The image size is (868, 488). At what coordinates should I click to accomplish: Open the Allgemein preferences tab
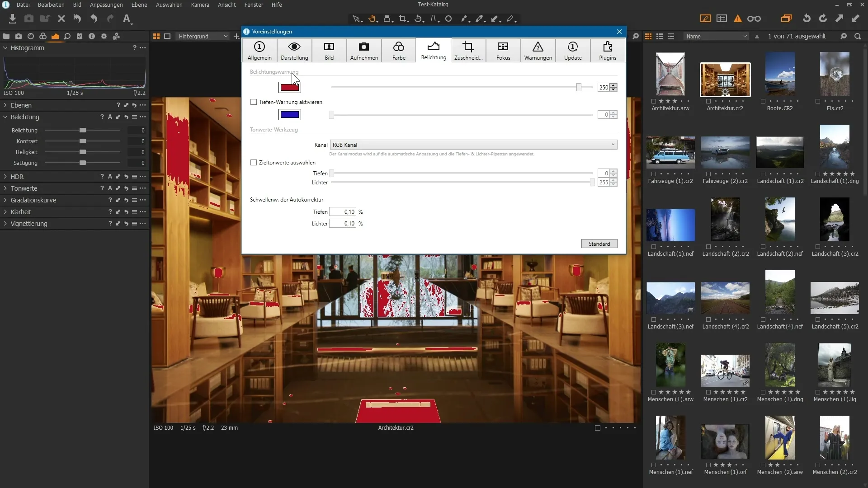(259, 50)
